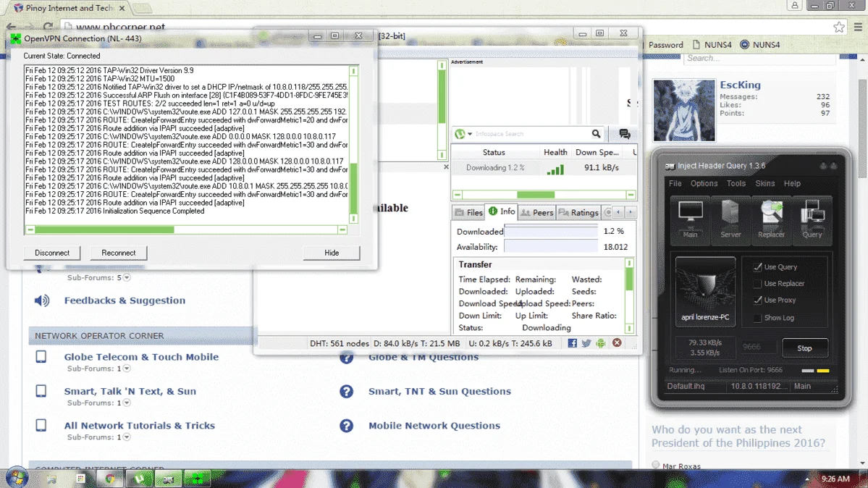Image resolution: width=868 pixels, height=488 pixels.
Task: Click the port field showing 9666
Action: (759, 347)
